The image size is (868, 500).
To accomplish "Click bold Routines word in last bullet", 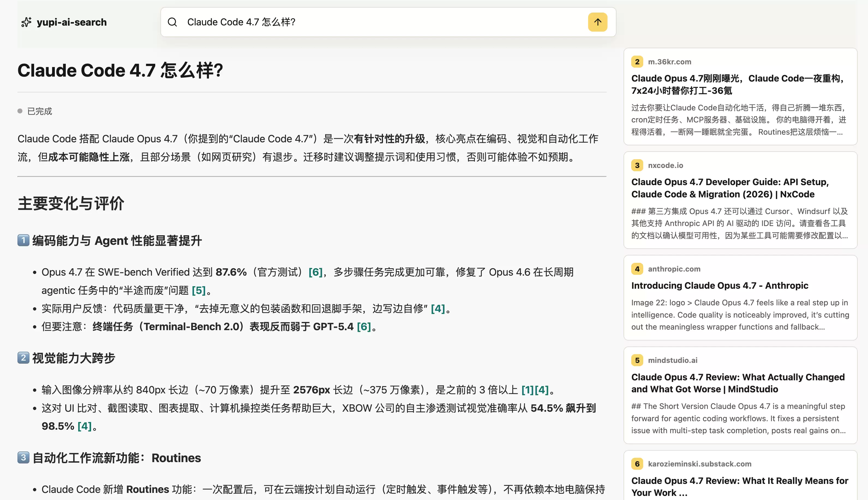I will click(x=148, y=489).
